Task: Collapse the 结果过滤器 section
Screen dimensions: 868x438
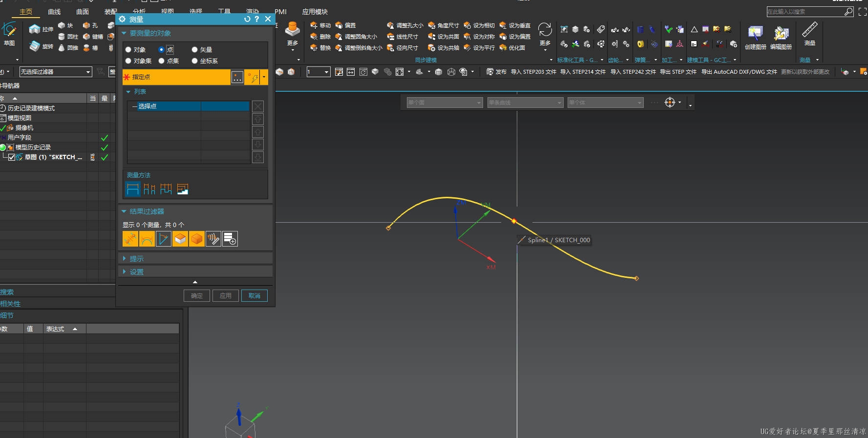Action: pos(124,211)
